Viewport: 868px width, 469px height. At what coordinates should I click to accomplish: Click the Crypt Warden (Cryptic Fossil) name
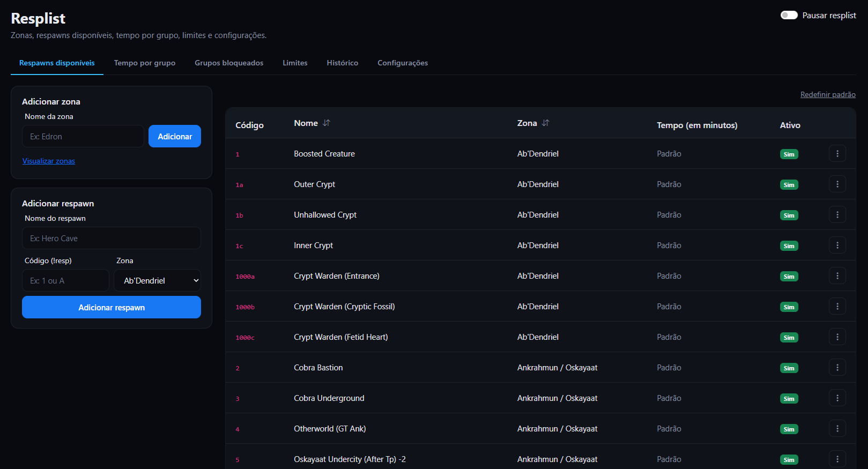[344, 307]
